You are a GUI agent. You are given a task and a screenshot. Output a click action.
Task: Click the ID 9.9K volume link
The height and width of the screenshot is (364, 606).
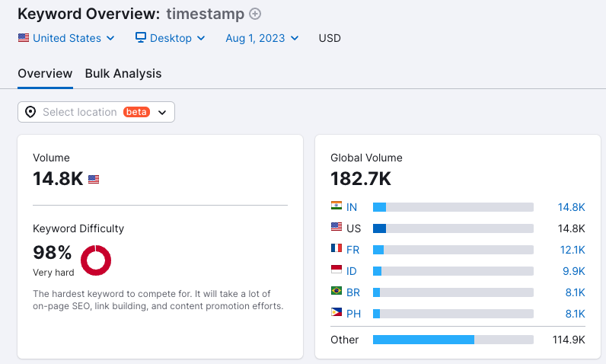(574, 271)
